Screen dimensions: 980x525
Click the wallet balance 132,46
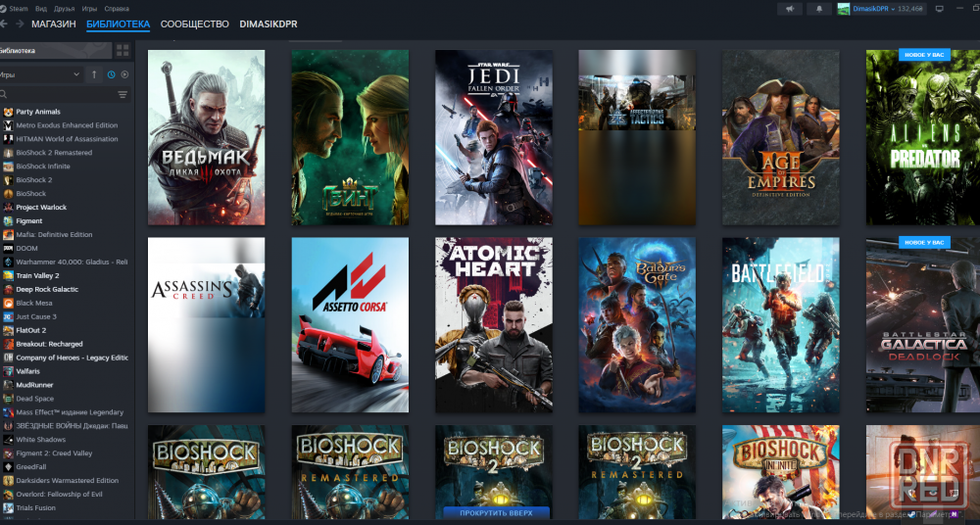910,9
